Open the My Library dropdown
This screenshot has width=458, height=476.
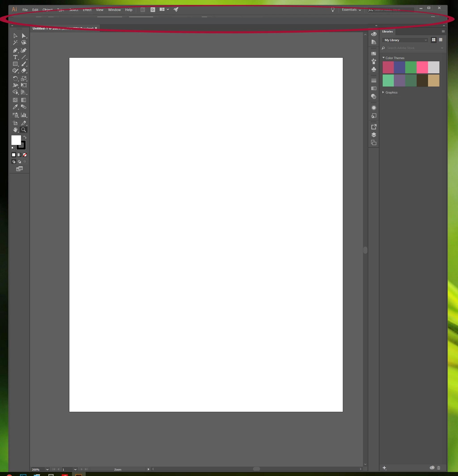405,40
